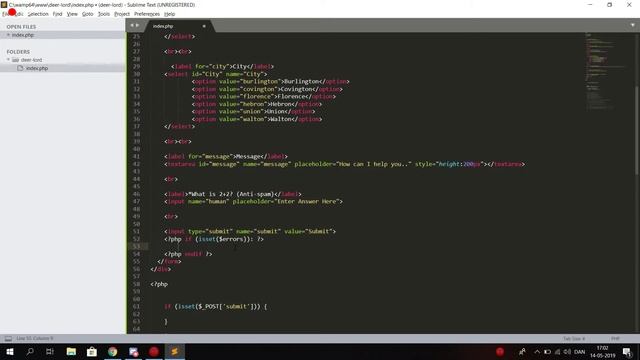Click the 'What is 2+2? (Anti-spam)' label text

[x=233, y=194]
